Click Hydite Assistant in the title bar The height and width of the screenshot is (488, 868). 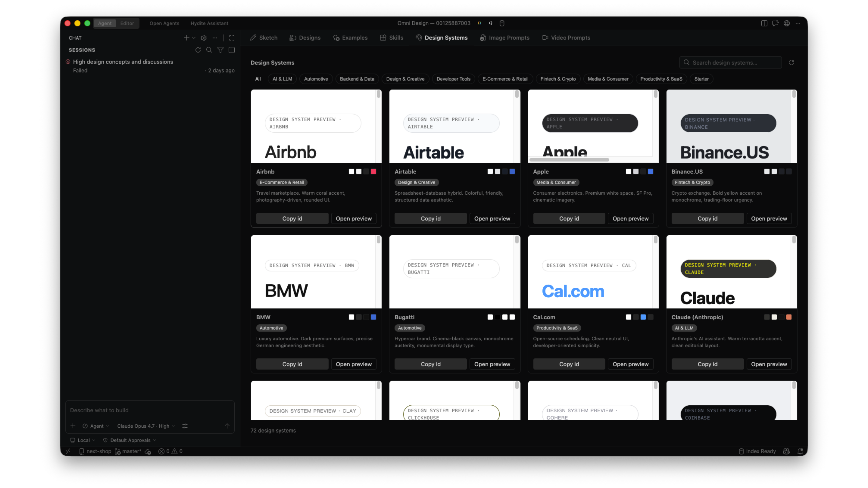pyautogui.click(x=209, y=23)
